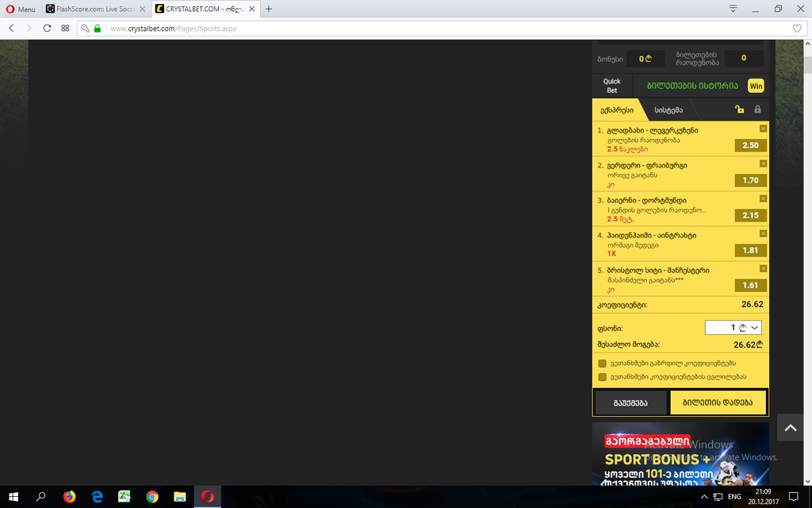Bookmark page with heart icon
Screen dimensions: 812x508
pos(797,29)
